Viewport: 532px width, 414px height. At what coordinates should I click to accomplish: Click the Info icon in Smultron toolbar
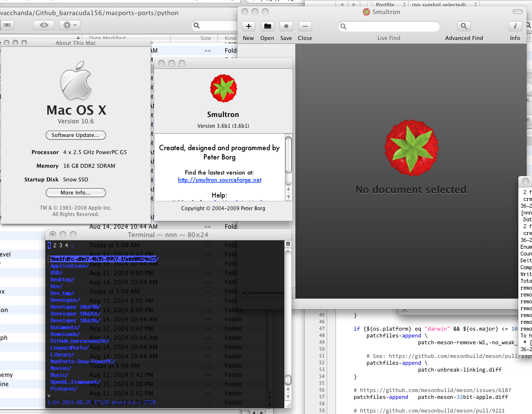pyautogui.click(x=515, y=26)
